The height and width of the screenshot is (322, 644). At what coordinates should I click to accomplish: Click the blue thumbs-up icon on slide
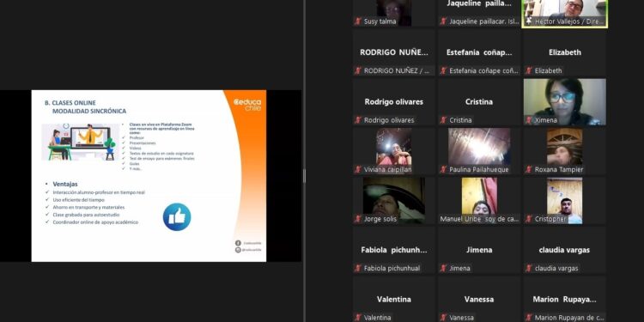pos(177,216)
